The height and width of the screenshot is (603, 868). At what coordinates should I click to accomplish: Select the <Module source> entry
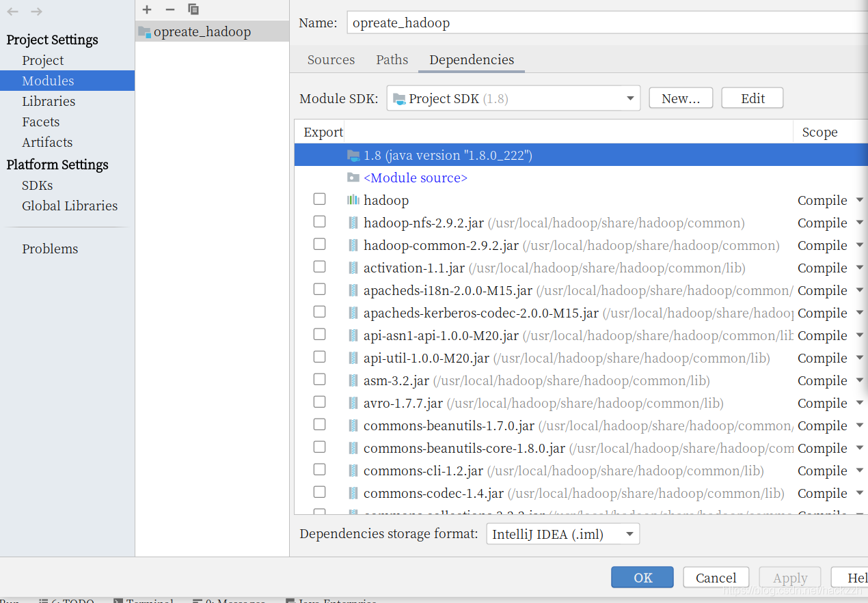416,178
